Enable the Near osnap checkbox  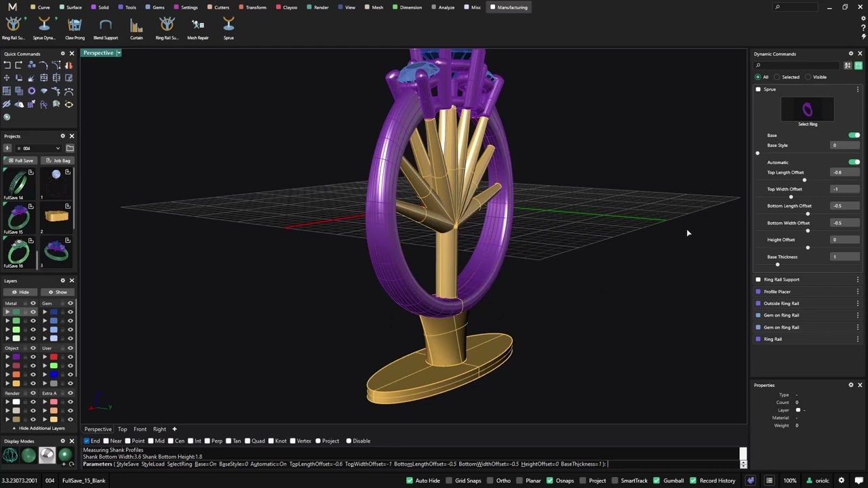point(106,441)
